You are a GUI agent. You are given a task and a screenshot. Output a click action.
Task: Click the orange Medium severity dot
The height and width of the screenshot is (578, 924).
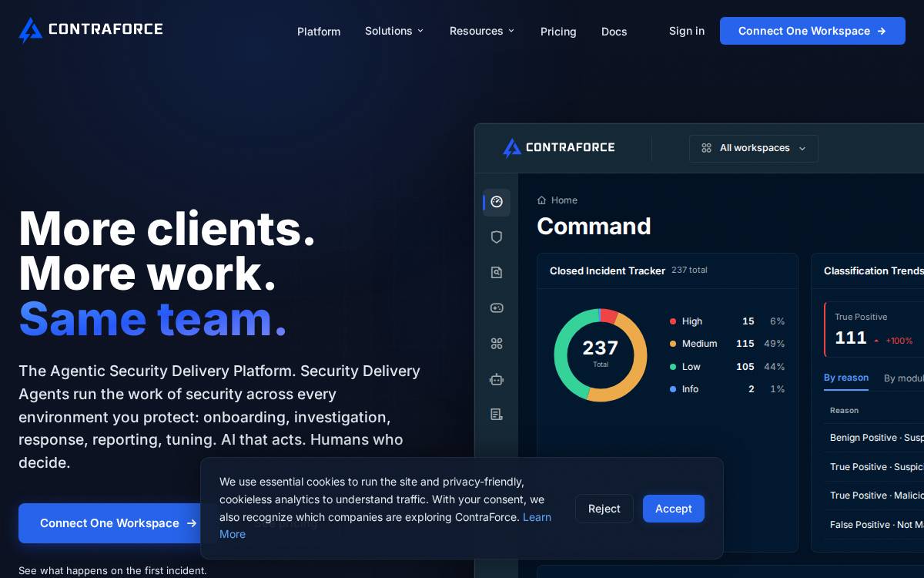click(x=673, y=344)
